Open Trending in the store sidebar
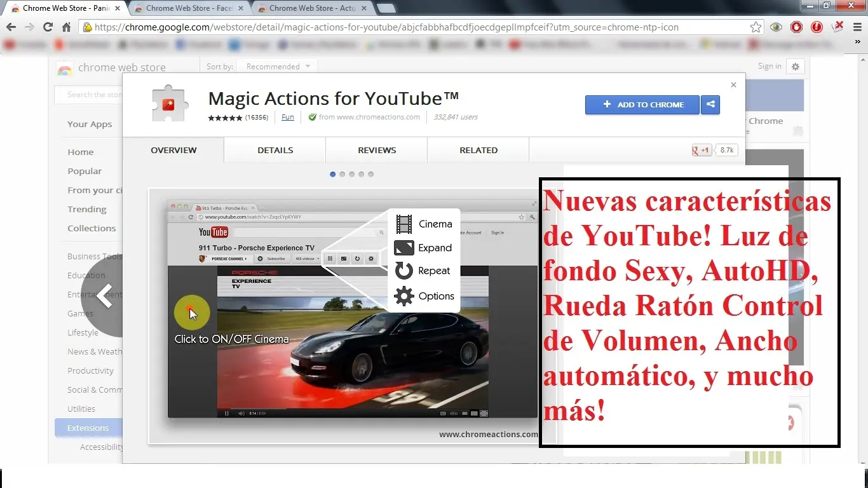Image resolution: width=868 pixels, height=488 pixels. (x=87, y=209)
